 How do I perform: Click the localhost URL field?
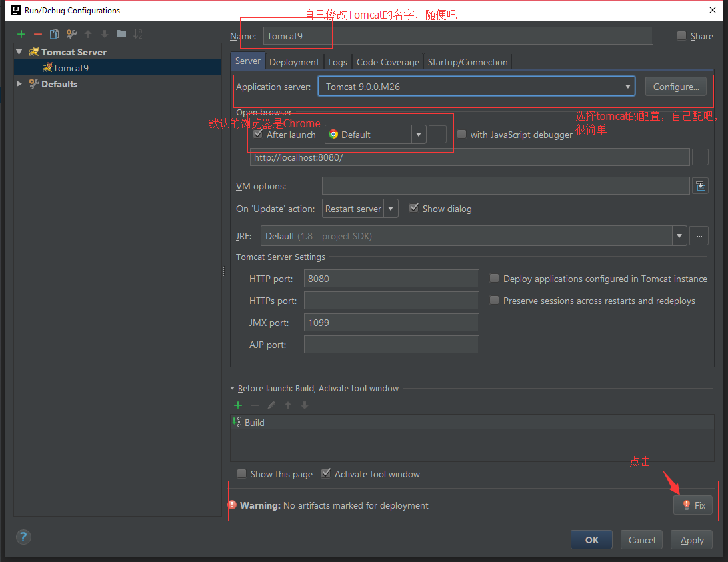[x=469, y=157]
